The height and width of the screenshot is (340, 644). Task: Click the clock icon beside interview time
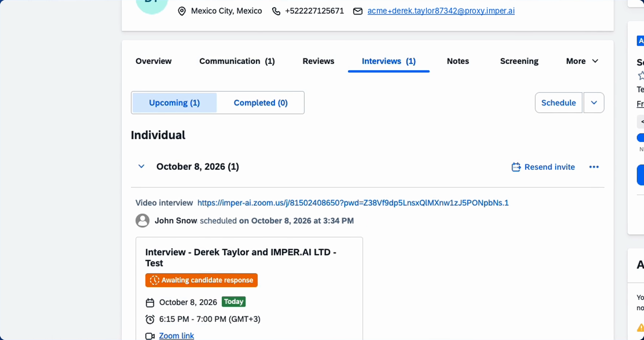pos(150,320)
